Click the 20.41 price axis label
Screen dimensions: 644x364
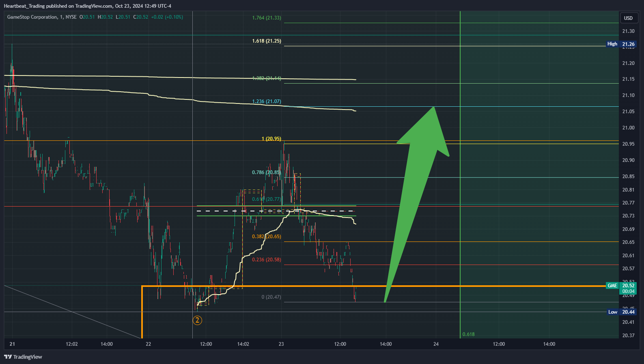(x=628, y=322)
